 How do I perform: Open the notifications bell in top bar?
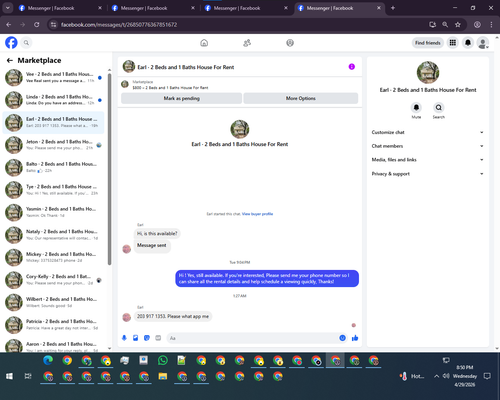(468, 43)
